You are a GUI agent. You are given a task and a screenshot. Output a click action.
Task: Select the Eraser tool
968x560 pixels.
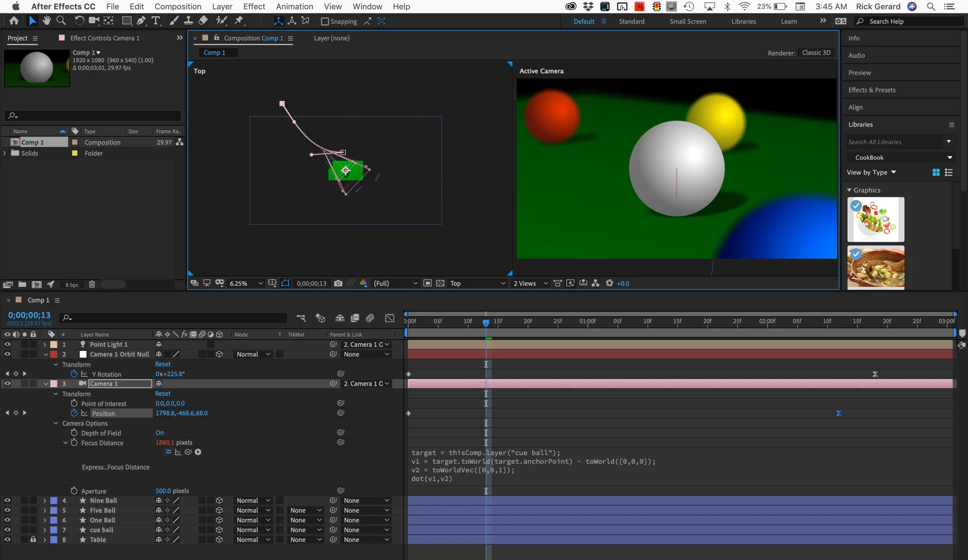pos(203,21)
